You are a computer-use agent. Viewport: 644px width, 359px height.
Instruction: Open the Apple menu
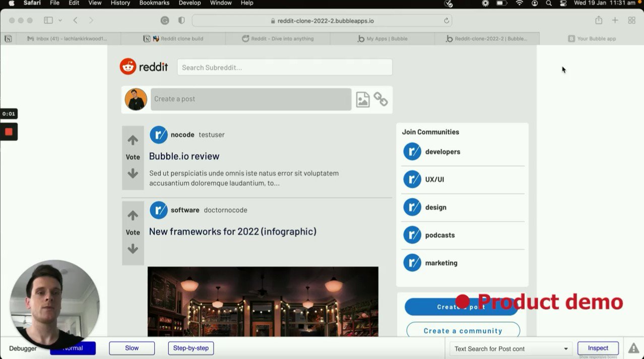click(11, 3)
